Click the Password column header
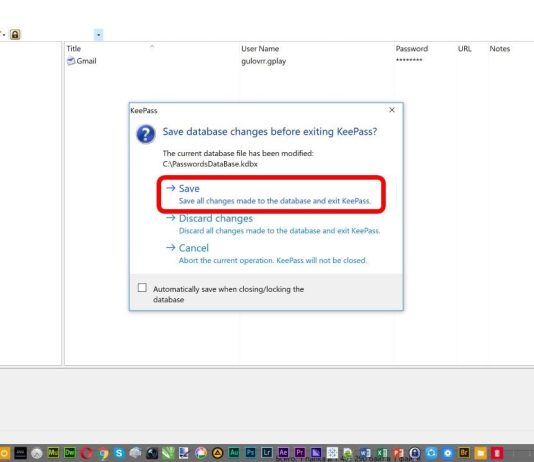Viewport: 534px width, 462px height. pyautogui.click(x=411, y=49)
